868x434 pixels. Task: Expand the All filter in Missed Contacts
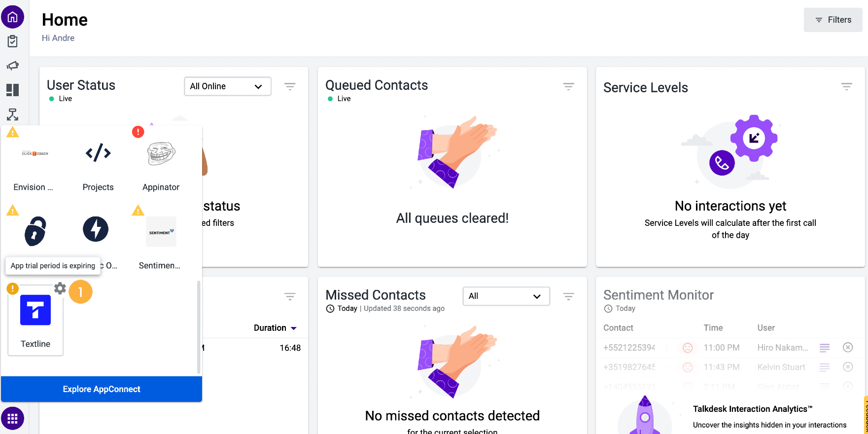pyautogui.click(x=506, y=296)
